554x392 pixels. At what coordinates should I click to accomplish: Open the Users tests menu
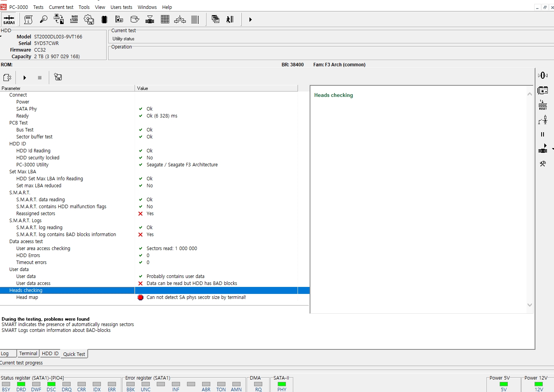[121, 7]
